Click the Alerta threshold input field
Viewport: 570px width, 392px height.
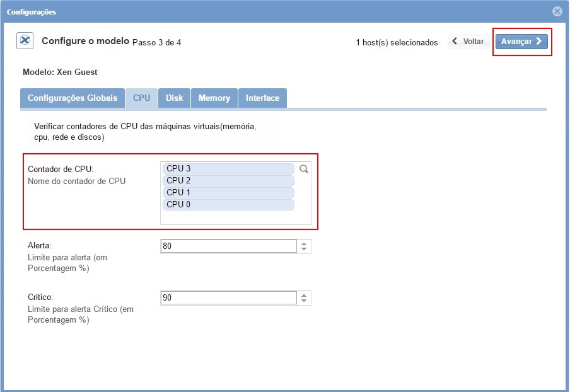(x=228, y=246)
